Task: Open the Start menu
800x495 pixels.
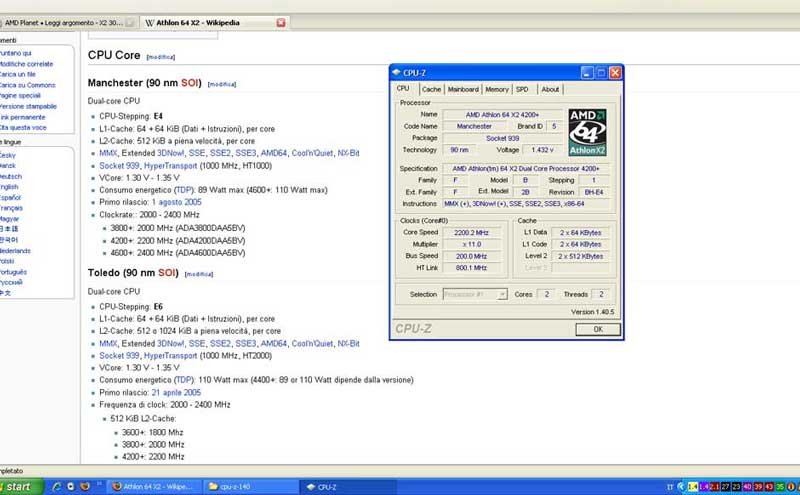Action: pos(20,487)
